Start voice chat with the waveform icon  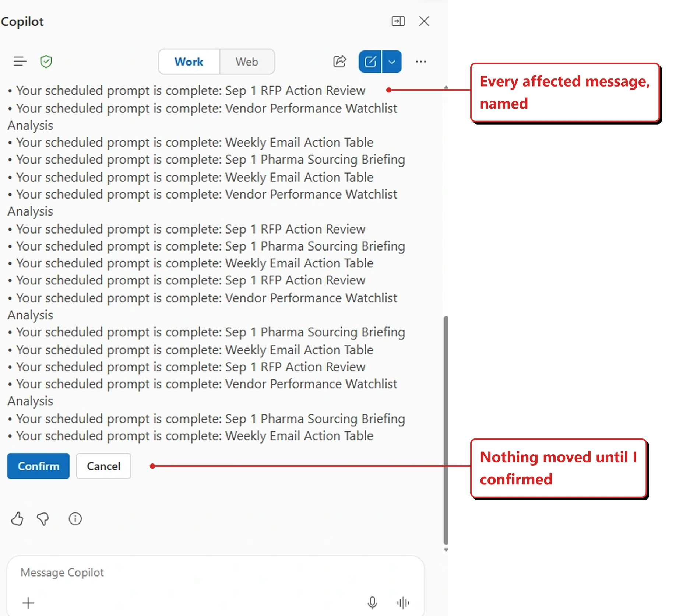pyautogui.click(x=403, y=603)
